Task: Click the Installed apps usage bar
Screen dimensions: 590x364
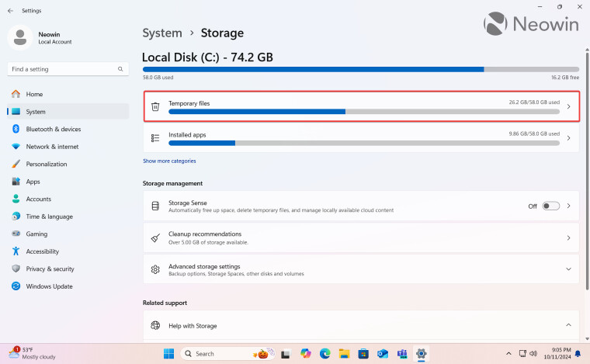Action: 364,144
